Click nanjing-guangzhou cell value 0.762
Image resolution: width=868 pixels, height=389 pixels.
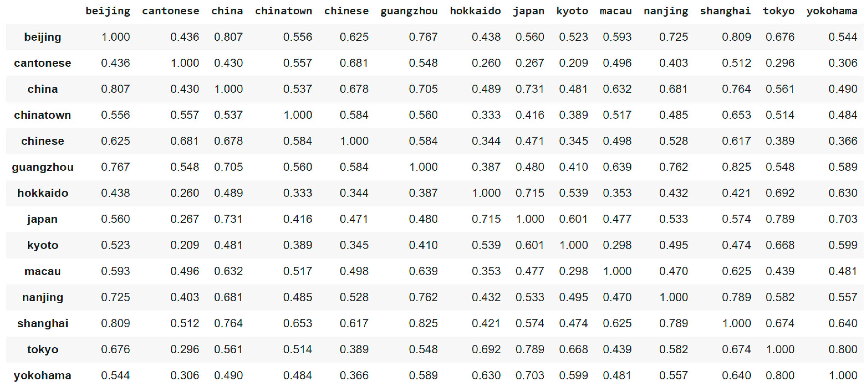click(423, 297)
